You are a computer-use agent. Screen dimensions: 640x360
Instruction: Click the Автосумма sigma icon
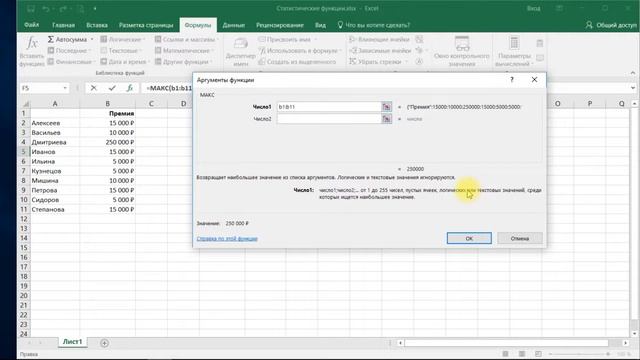(x=51, y=39)
